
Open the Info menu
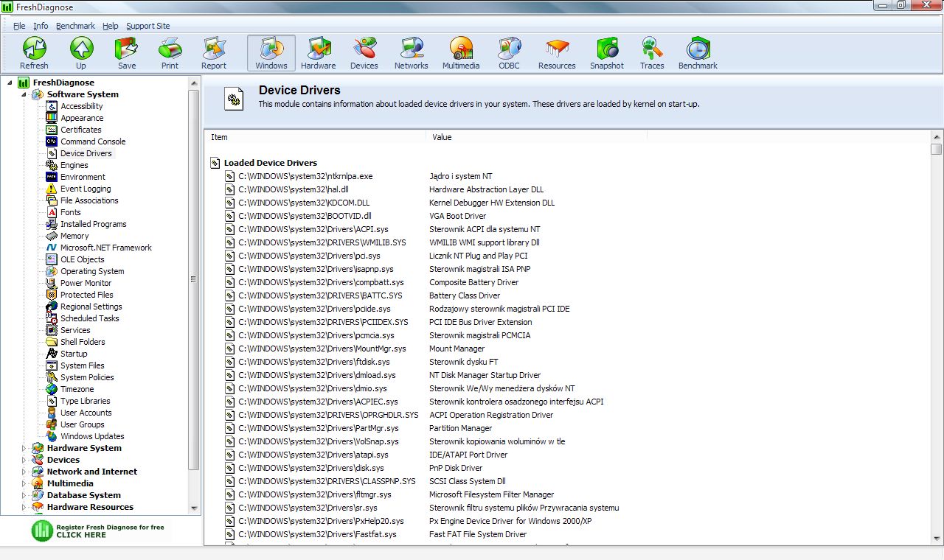[41, 26]
